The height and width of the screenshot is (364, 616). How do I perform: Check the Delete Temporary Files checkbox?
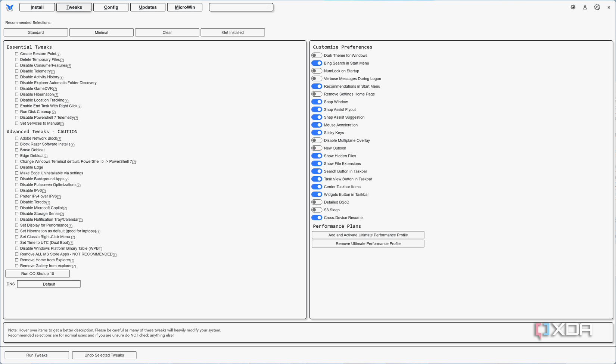point(16,59)
